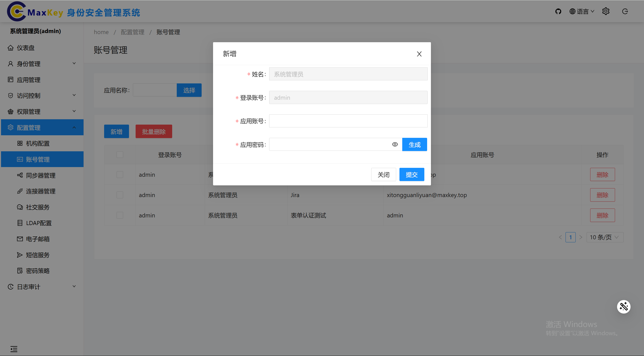
Task: Open the 语言 language menu
Action: 582,11
